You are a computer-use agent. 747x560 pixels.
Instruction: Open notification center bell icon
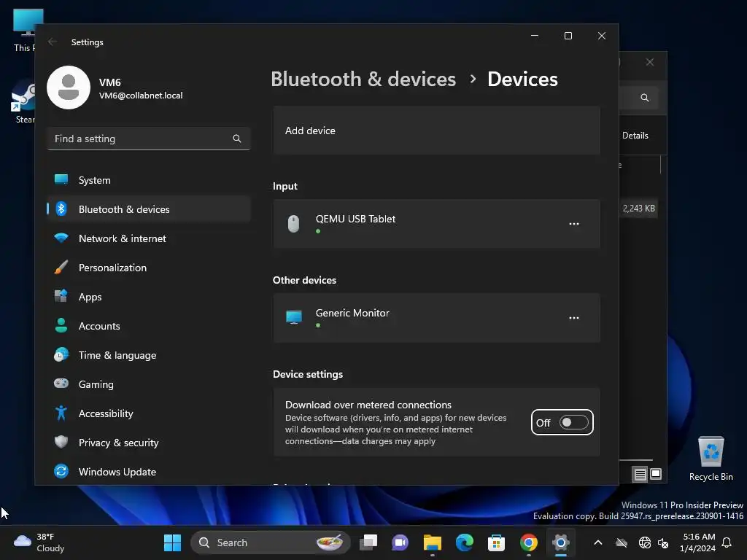[x=727, y=542]
